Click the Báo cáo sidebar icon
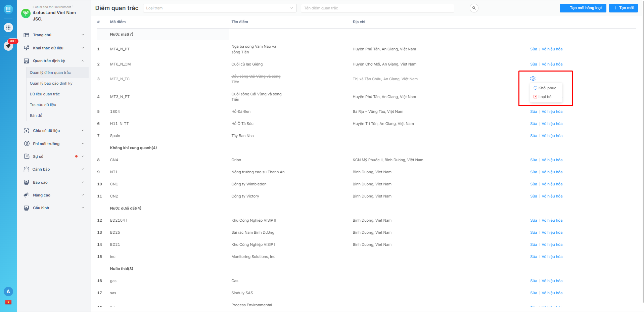This screenshot has width=644, height=312. tap(27, 182)
